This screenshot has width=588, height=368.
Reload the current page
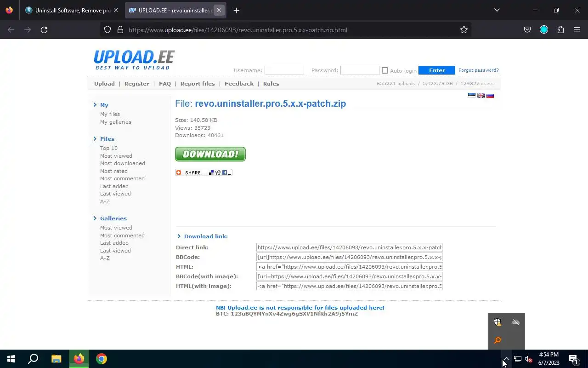click(44, 30)
